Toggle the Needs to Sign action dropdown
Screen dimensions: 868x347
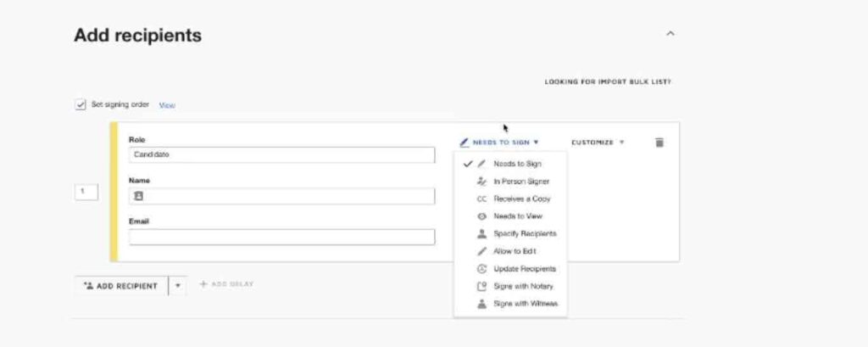[x=499, y=143]
